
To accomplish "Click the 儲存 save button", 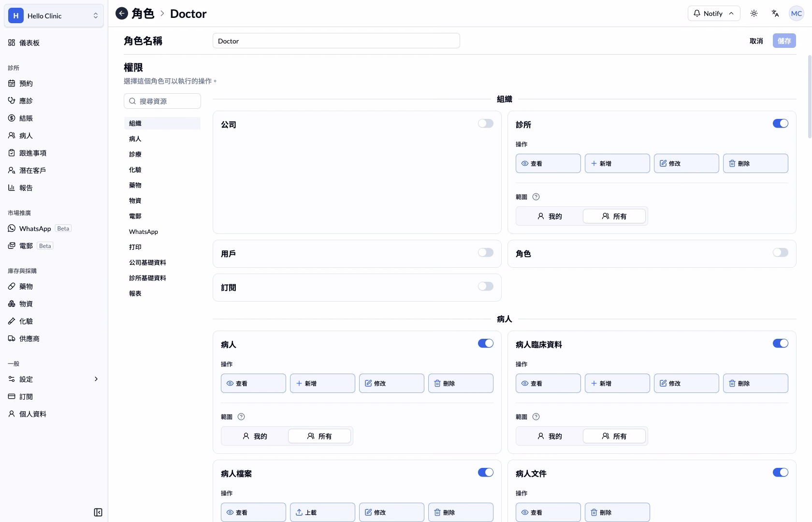I will pos(784,41).
